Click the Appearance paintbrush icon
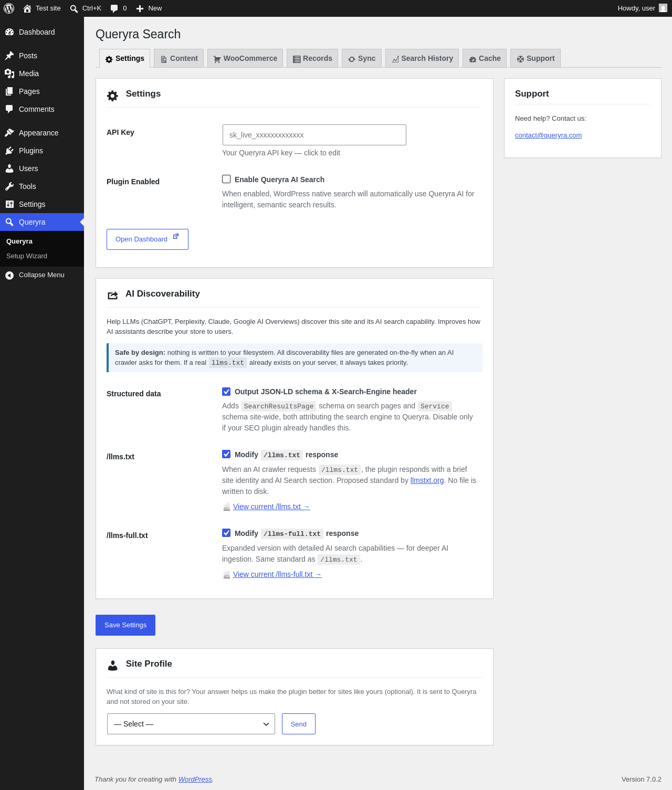This screenshot has height=790, width=672. tap(9, 133)
